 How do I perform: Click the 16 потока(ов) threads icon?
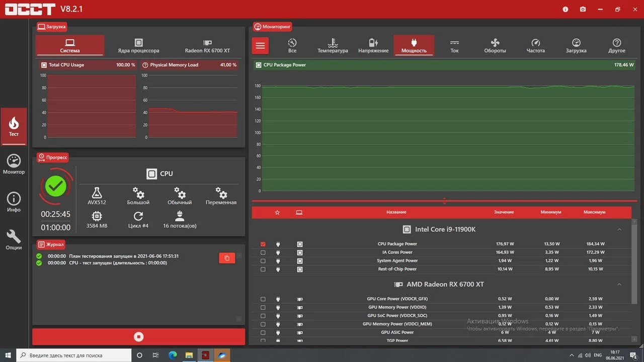coord(180,216)
